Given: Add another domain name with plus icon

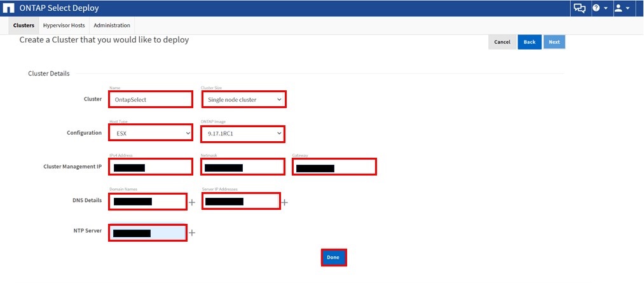Looking at the screenshot, I should pos(191,202).
